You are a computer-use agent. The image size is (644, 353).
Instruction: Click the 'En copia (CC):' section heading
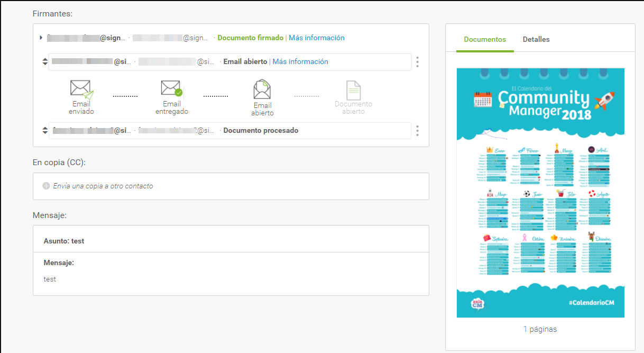59,162
